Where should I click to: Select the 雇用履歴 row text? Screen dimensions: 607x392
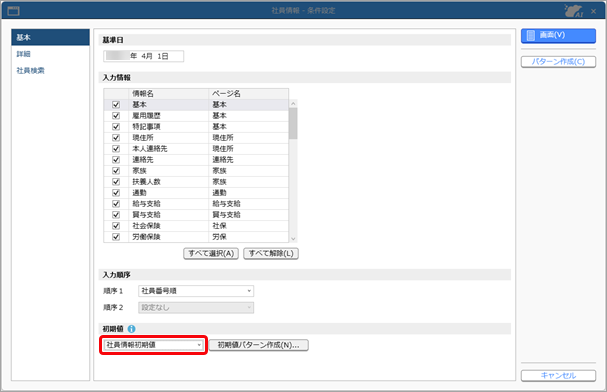[146, 116]
